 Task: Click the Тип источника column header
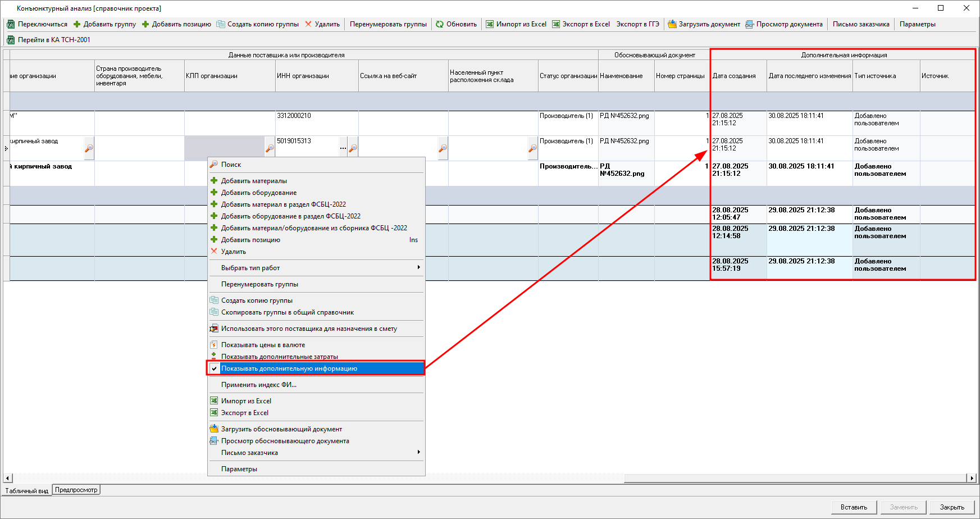tap(886, 76)
